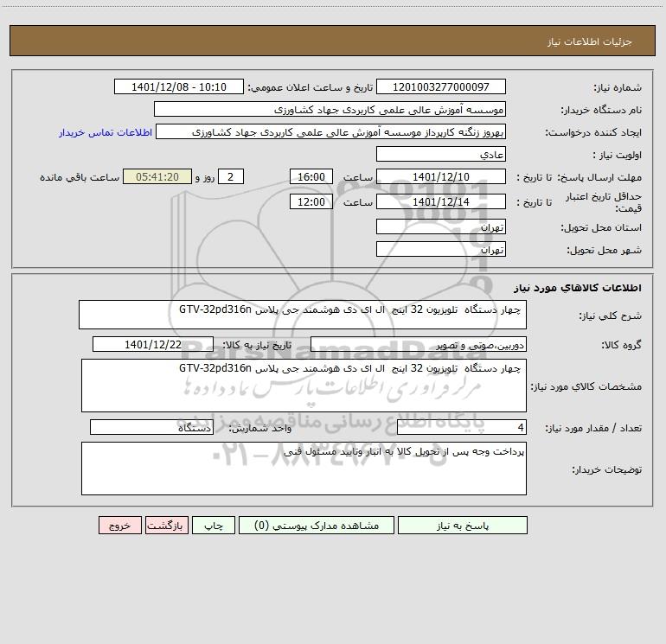The height and width of the screenshot is (644, 666).
Task: Select the need date field 1401/12/22
Action: [x=153, y=344]
